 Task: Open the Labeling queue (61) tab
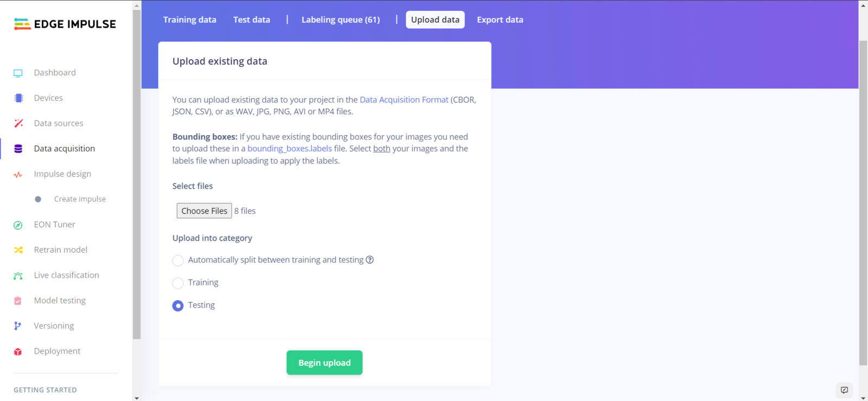(x=341, y=20)
